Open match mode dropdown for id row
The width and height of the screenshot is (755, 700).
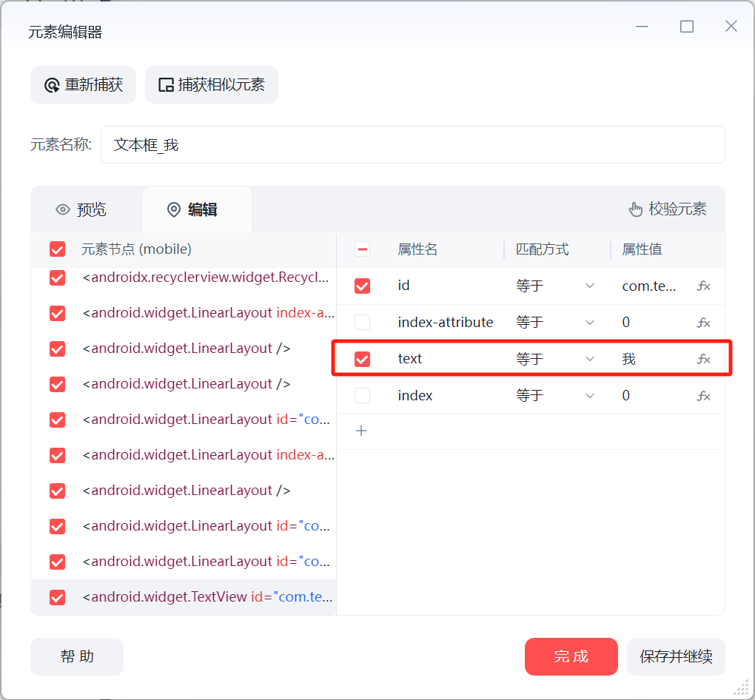(555, 286)
